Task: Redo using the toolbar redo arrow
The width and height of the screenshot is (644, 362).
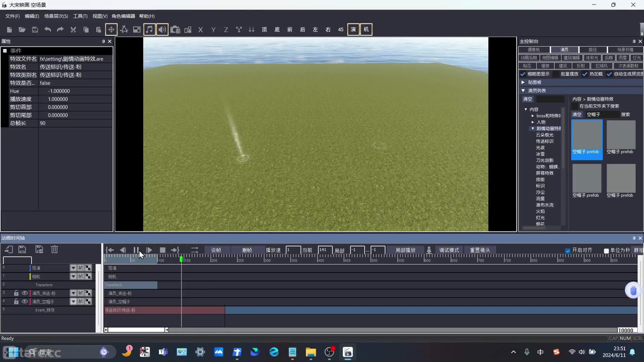Action: pyautogui.click(x=60, y=30)
